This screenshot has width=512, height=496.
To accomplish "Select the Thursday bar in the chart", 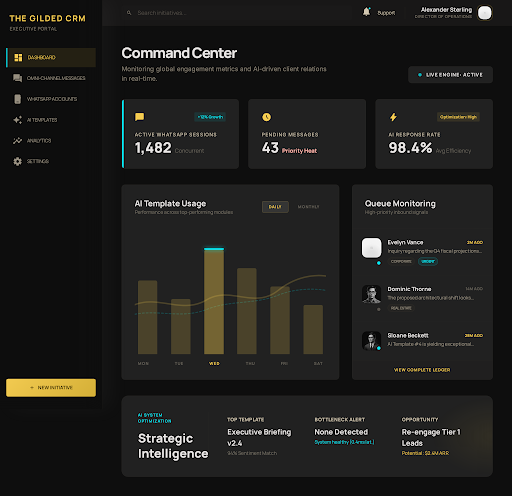I will (247, 311).
